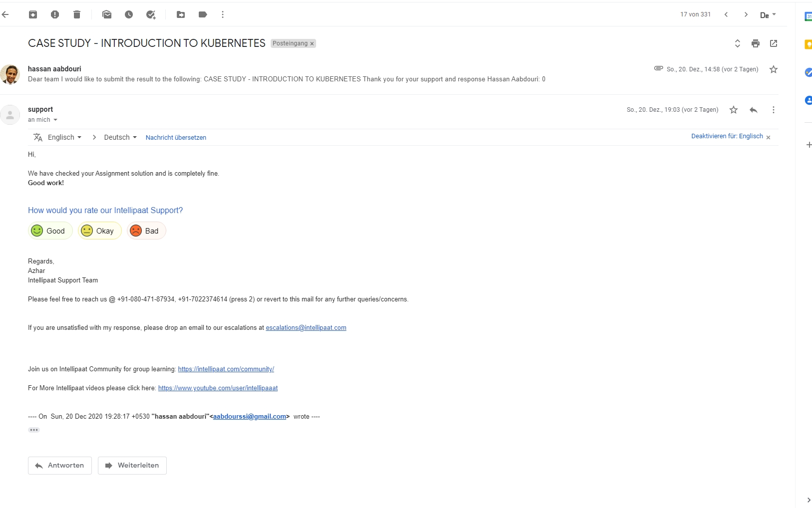Open the Englisch source language dropdown
The height and width of the screenshot is (508, 812).
pos(64,137)
